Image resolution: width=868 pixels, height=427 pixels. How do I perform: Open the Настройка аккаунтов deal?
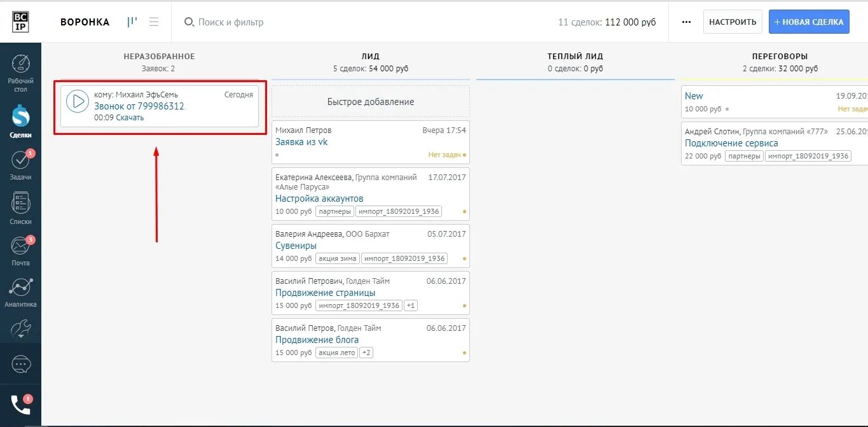pyautogui.click(x=319, y=199)
